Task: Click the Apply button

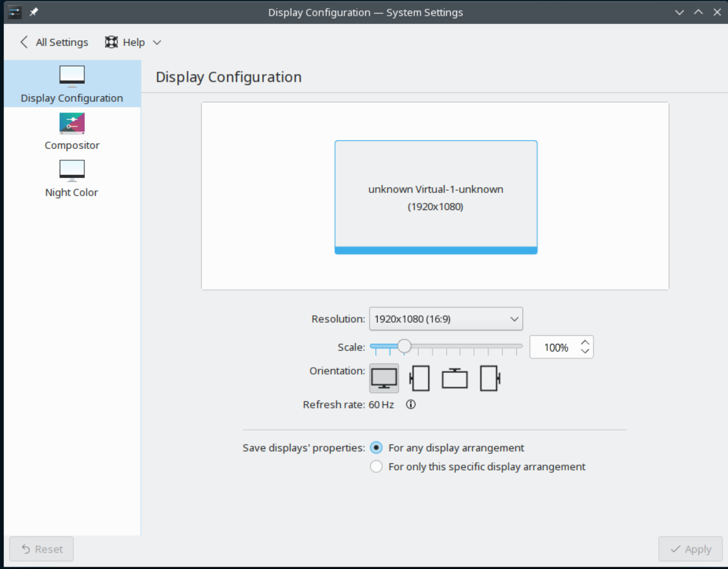Action: pos(690,549)
